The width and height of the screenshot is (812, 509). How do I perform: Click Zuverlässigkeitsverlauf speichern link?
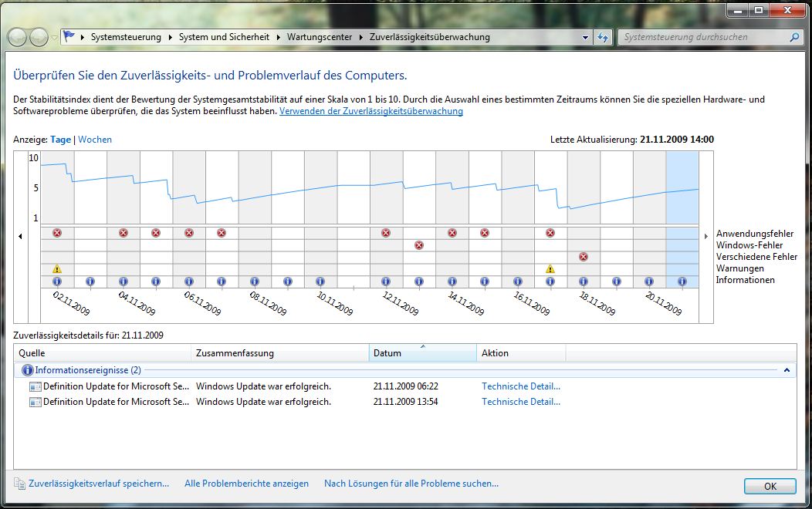pyautogui.click(x=98, y=484)
